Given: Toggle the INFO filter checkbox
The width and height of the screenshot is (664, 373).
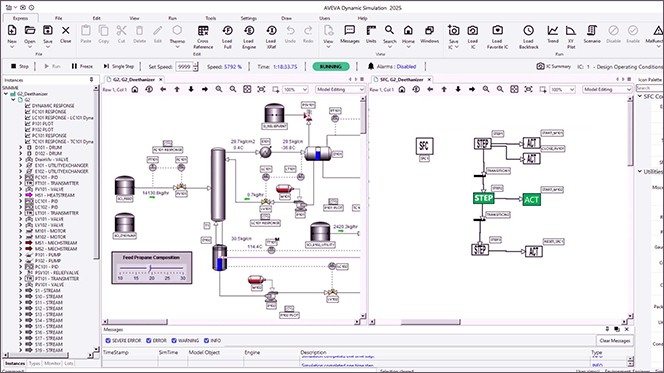Looking at the screenshot, I should 207,340.
